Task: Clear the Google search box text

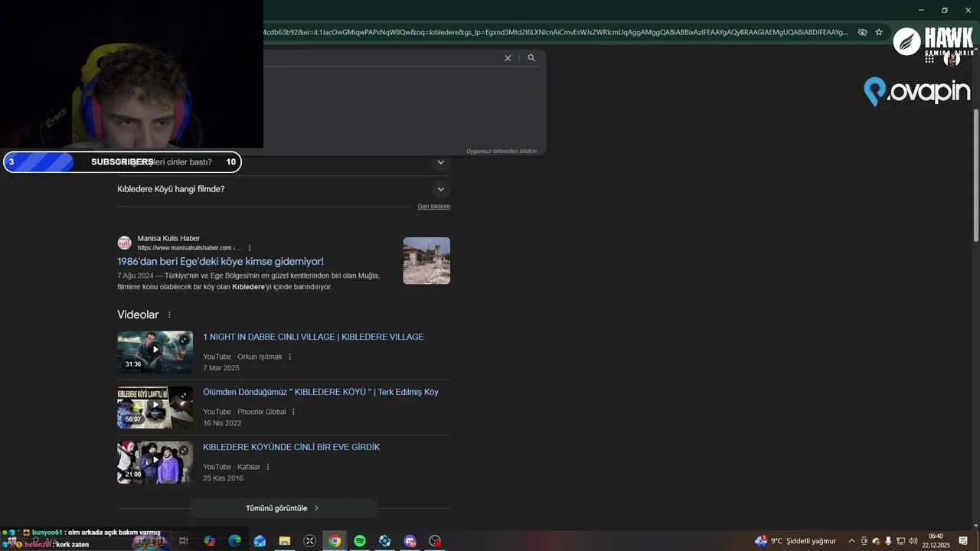Action: (x=508, y=58)
